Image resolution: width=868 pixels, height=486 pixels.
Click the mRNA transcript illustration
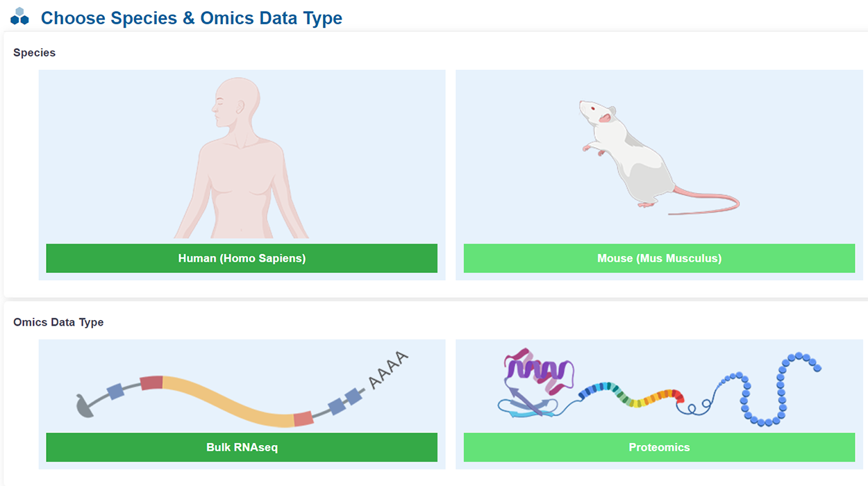click(229, 399)
